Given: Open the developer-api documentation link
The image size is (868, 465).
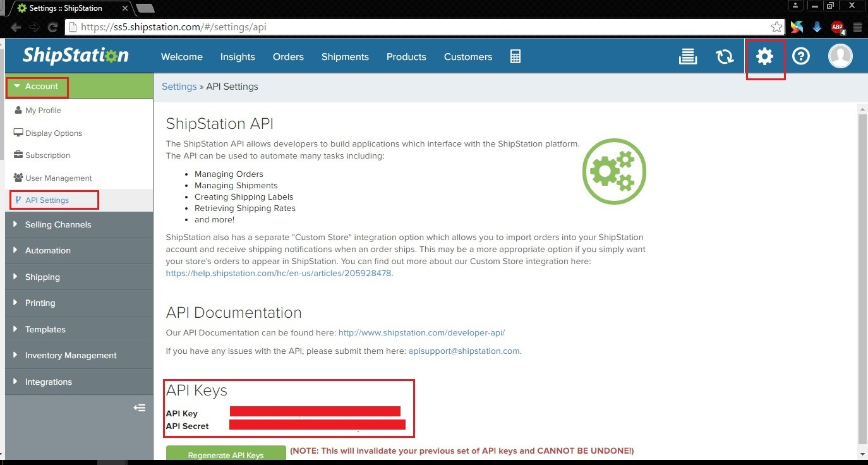Looking at the screenshot, I should point(421,332).
